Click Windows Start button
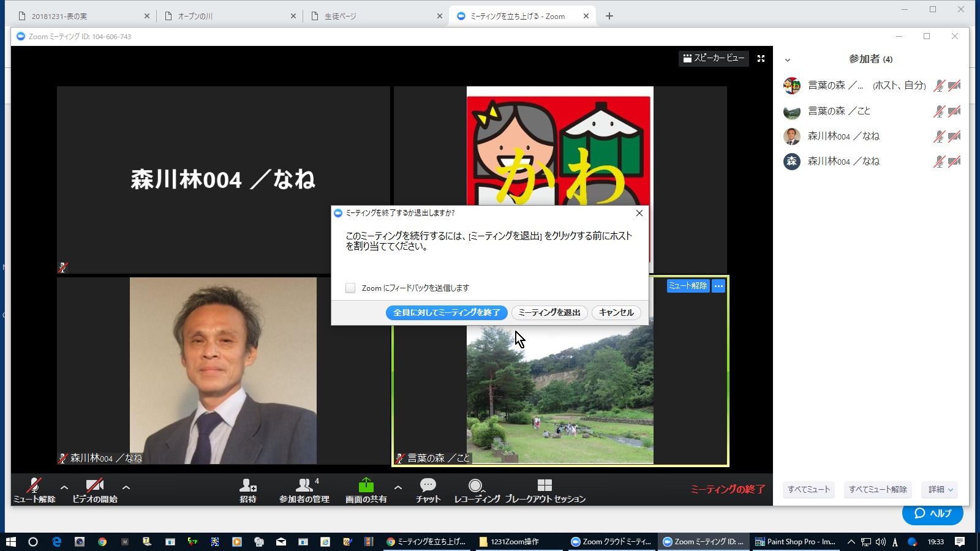The image size is (980, 551). click(x=10, y=542)
